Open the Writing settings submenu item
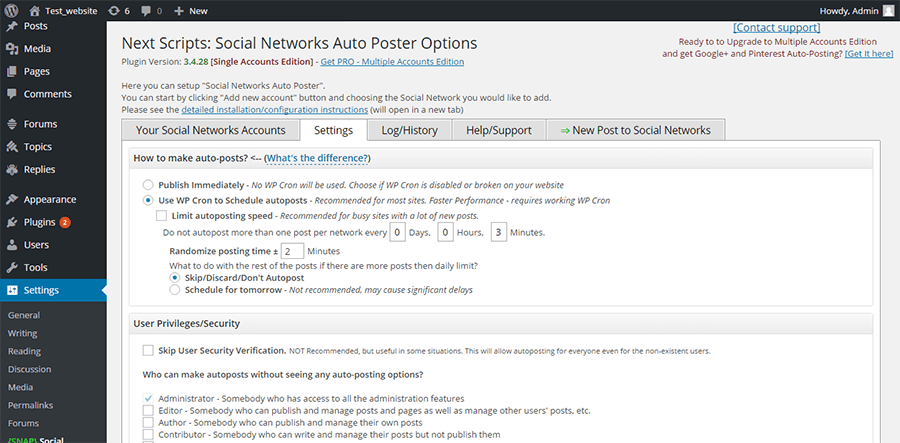 point(22,333)
